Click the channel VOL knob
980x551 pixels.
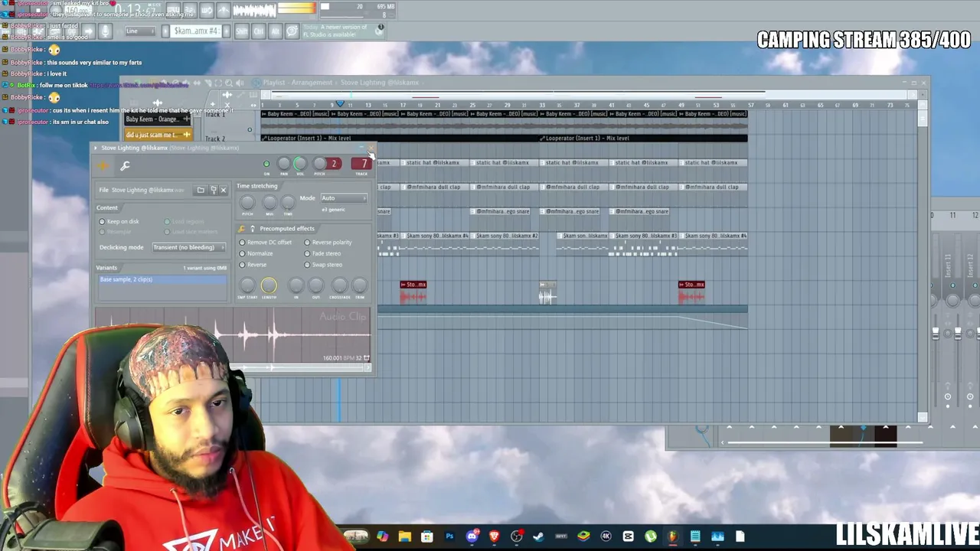click(300, 164)
